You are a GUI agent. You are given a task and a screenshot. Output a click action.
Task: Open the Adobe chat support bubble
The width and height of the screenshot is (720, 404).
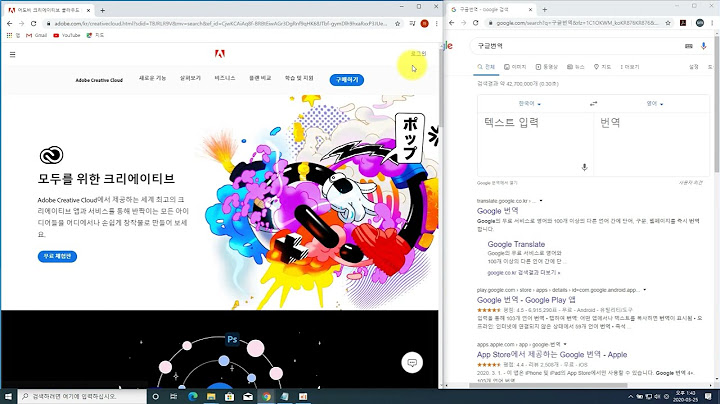tap(412, 363)
